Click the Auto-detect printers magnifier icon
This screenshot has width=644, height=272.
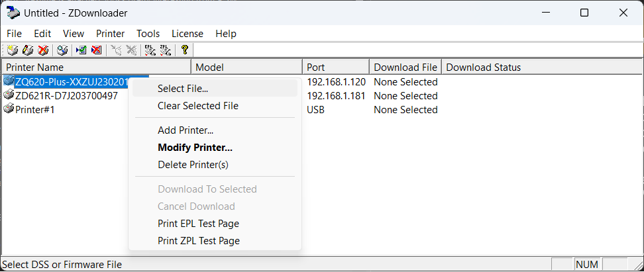click(62, 50)
